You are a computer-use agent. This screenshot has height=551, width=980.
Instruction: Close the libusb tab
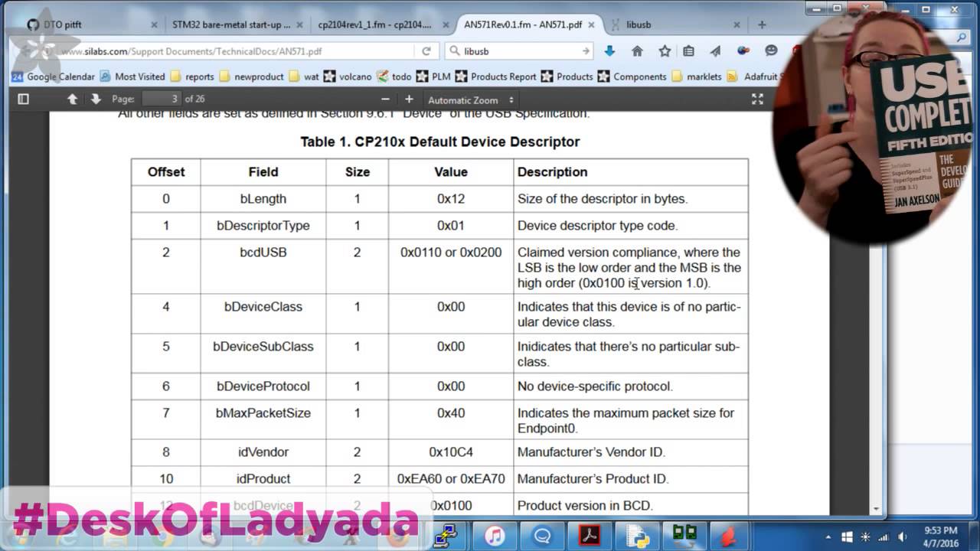pos(737,24)
